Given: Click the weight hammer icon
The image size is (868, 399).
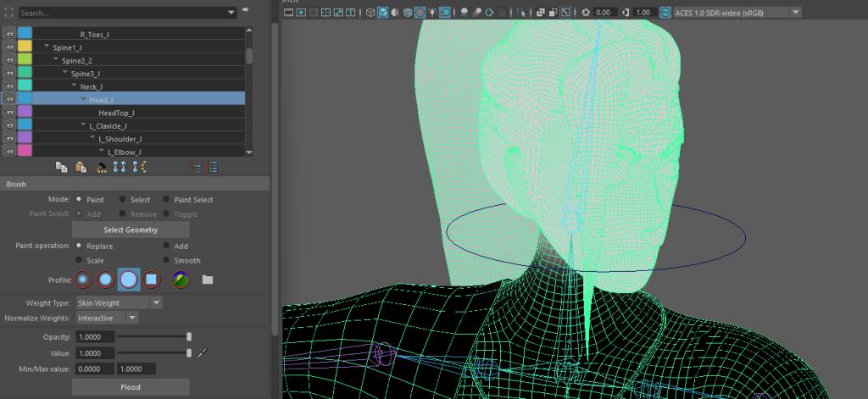Looking at the screenshot, I should point(102,167).
